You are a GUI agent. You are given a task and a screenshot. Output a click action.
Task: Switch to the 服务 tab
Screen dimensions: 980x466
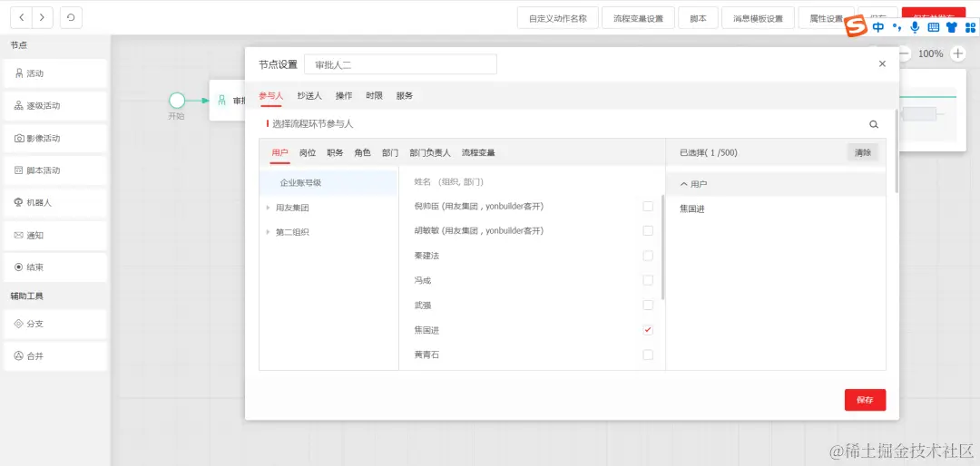pos(405,95)
